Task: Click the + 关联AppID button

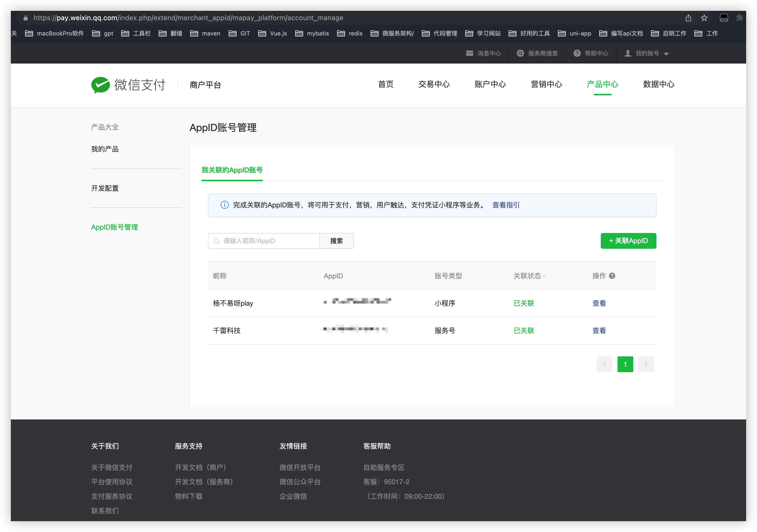Action: pos(628,241)
